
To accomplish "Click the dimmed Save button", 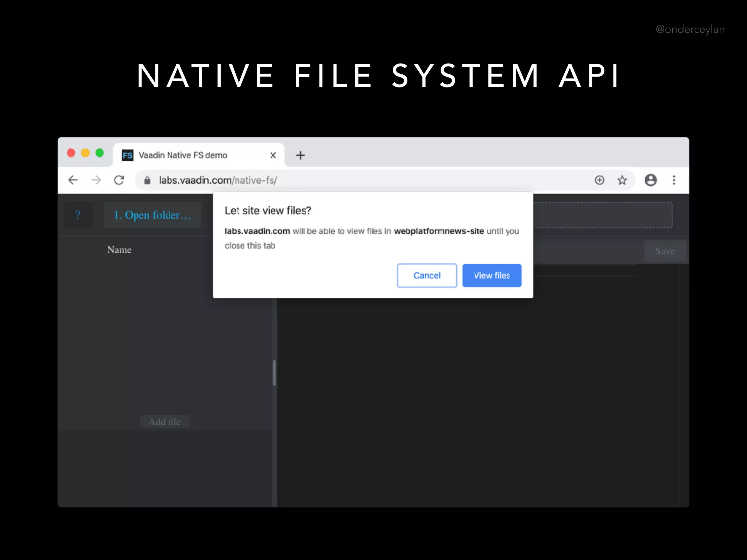I will click(665, 251).
